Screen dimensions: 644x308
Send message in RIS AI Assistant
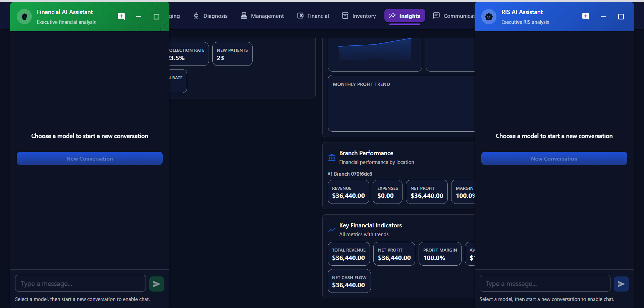coord(621,284)
